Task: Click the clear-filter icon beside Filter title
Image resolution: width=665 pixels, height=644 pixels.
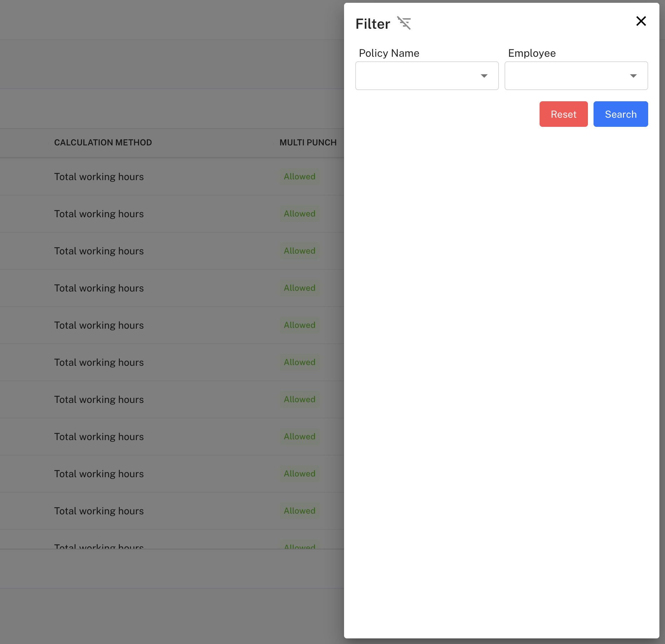Action: [404, 23]
